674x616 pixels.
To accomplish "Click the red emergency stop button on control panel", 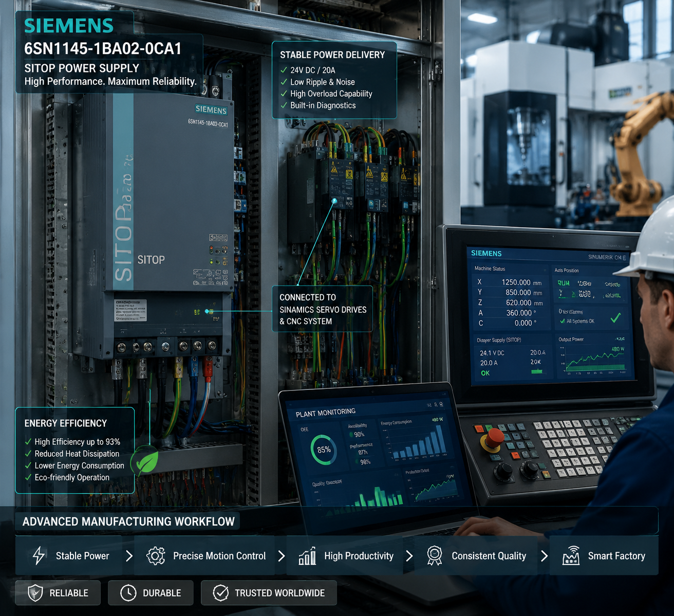I will pos(494,439).
